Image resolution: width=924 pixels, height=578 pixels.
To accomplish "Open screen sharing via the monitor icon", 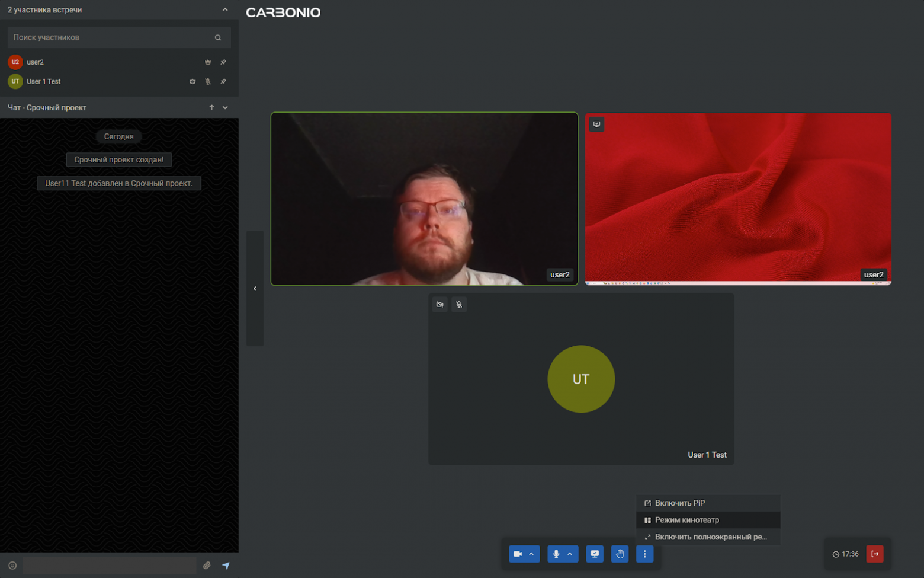I will pos(595,554).
